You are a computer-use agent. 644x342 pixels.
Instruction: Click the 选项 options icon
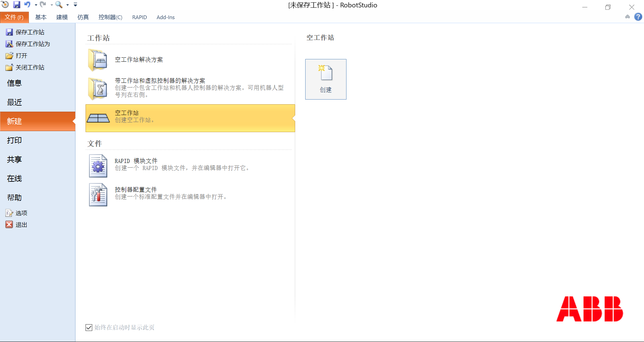tap(9, 213)
